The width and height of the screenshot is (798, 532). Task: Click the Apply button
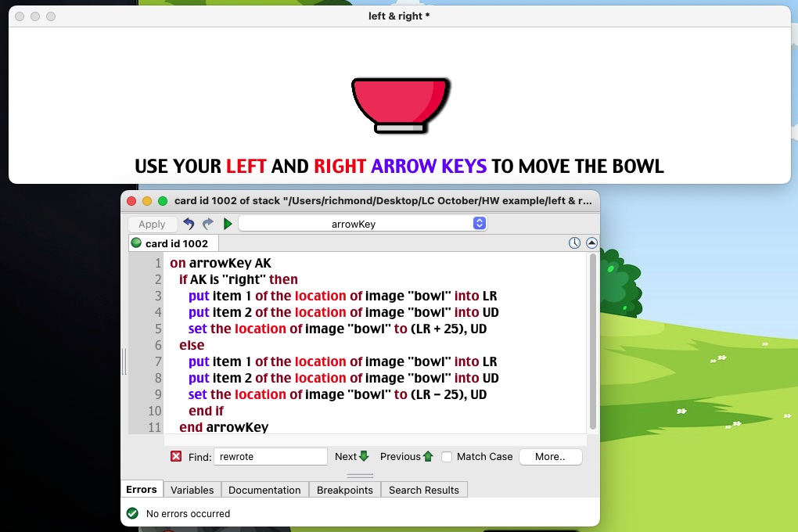click(152, 224)
